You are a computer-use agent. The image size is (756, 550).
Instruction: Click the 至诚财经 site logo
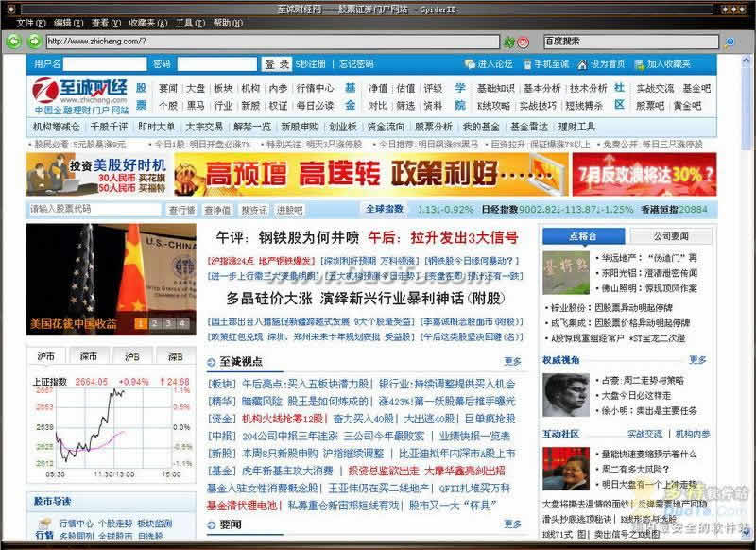(x=79, y=97)
